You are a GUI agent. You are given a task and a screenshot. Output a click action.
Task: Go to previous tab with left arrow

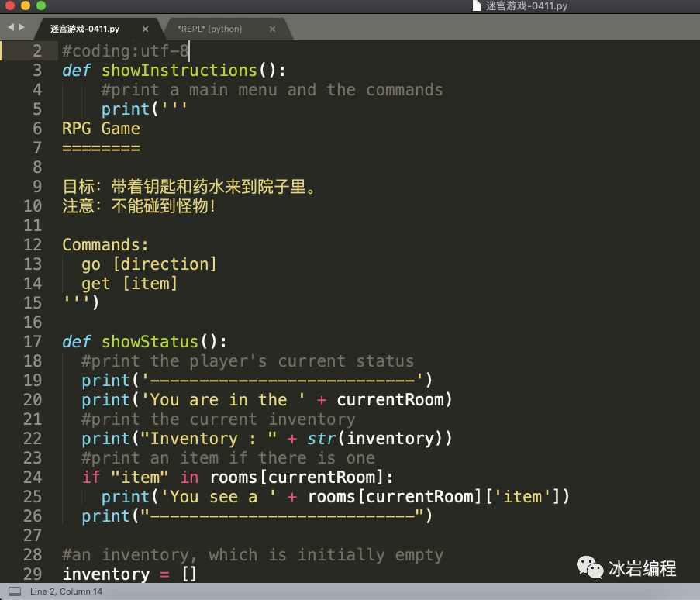(x=11, y=27)
